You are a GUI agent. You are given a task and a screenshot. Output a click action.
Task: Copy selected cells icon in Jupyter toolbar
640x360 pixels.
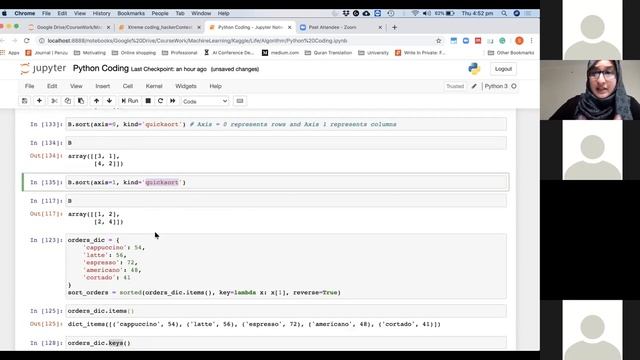pos(67,101)
